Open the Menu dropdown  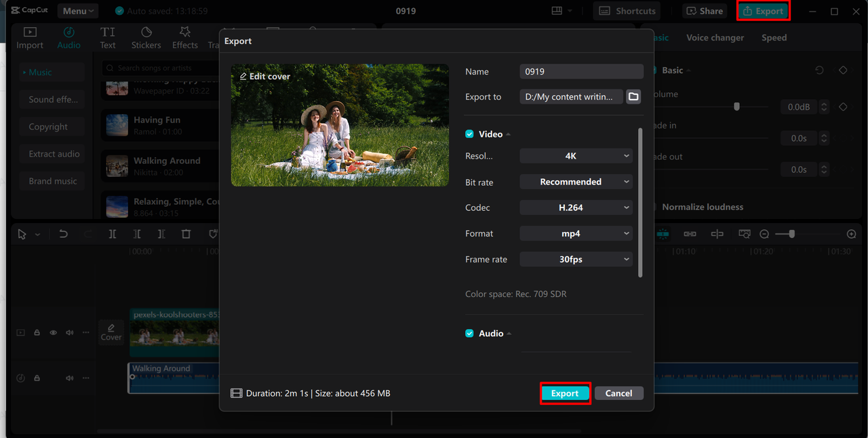coord(78,11)
